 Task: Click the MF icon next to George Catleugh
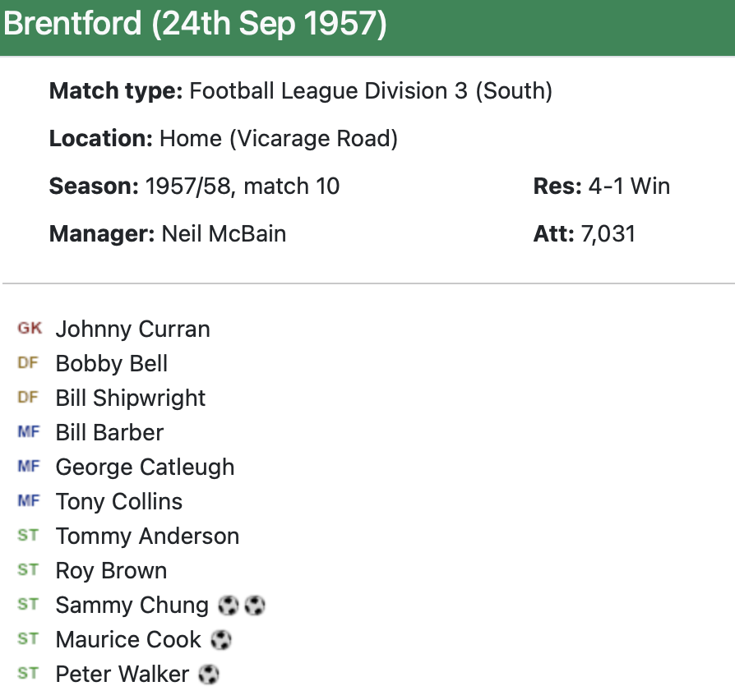pos(28,467)
